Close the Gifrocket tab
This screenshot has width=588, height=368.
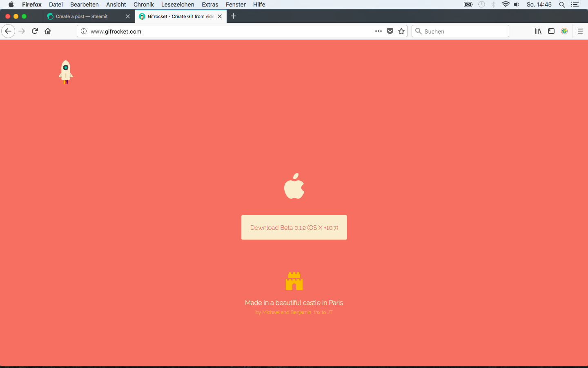[x=220, y=16]
